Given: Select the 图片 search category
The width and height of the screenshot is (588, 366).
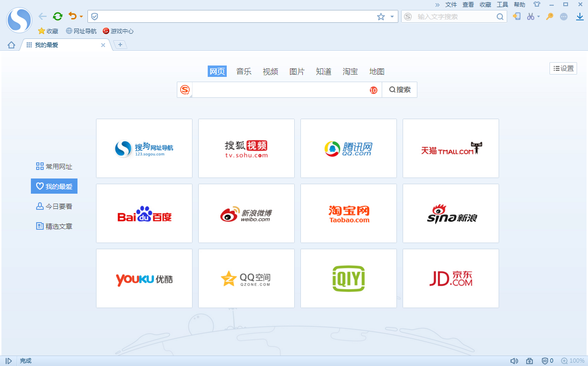Looking at the screenshot, I should pyautogui.click(x=297, y=71).
